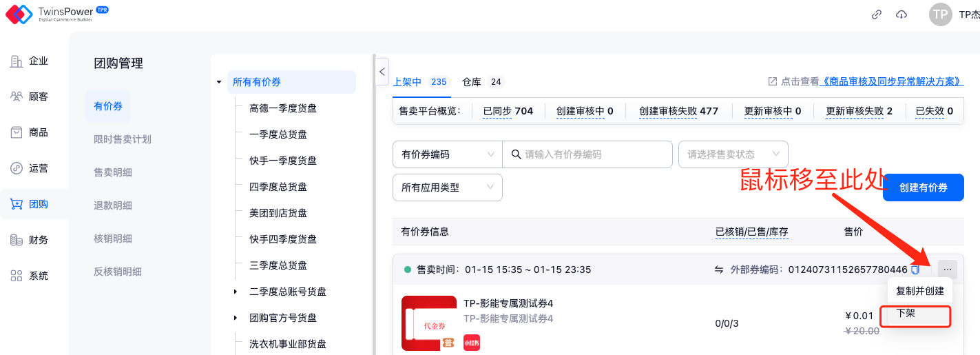Collapse the category tree panel
Screen dimensions: 980x355
tap(382, 71)
